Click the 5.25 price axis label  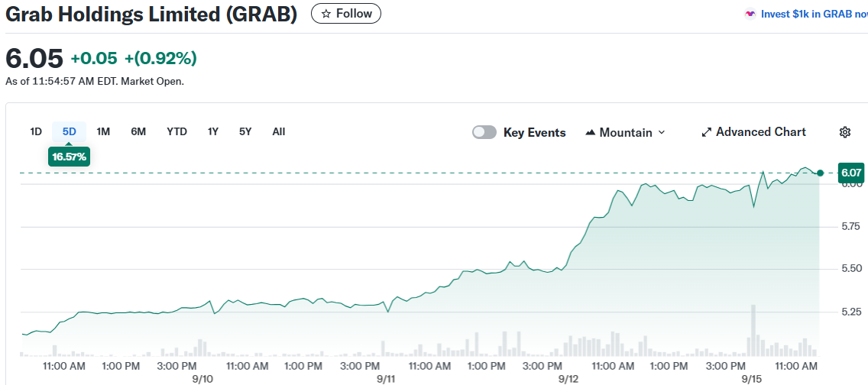(851, 312)
